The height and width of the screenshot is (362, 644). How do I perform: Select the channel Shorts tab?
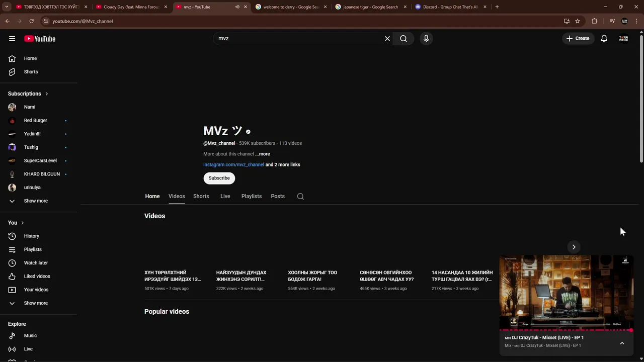coord(201,196)
